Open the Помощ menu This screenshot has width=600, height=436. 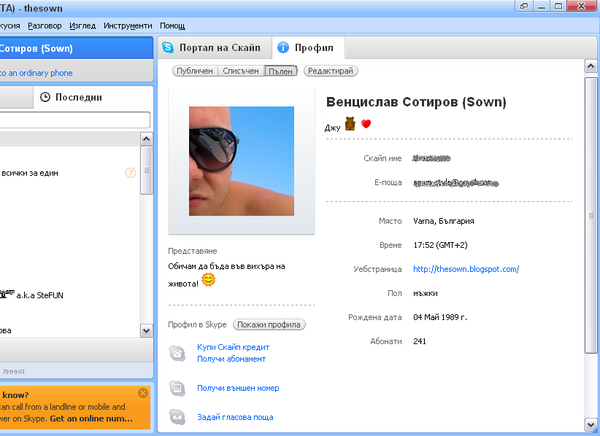[x=173, y=26]
